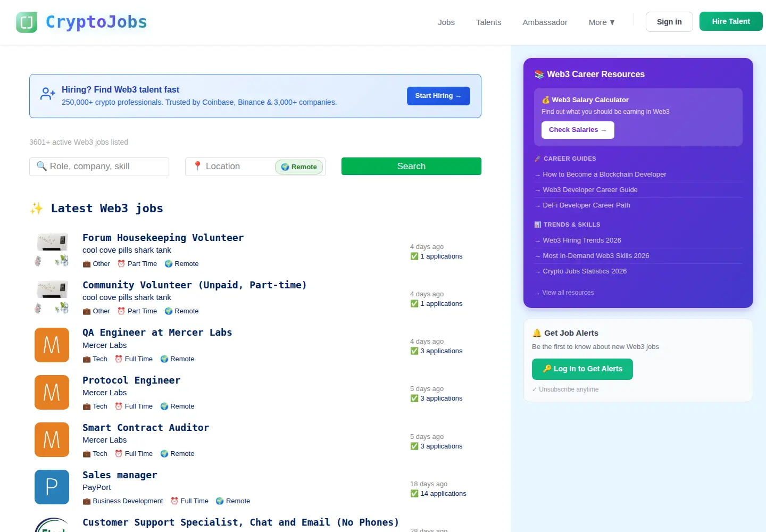This screenshot has width=766, height=532.
Task: Open the Protocol Engineer job title
Action: (x=131, y=380)
